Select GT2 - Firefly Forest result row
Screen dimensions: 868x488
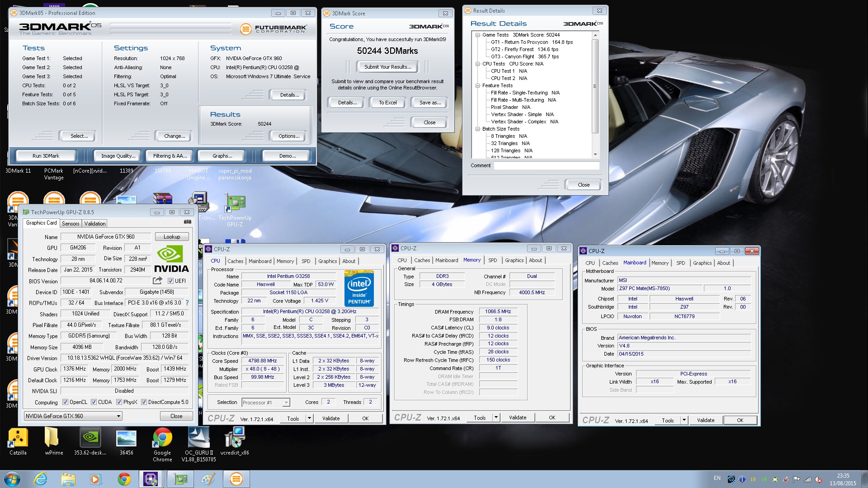[x=524, y=49]
